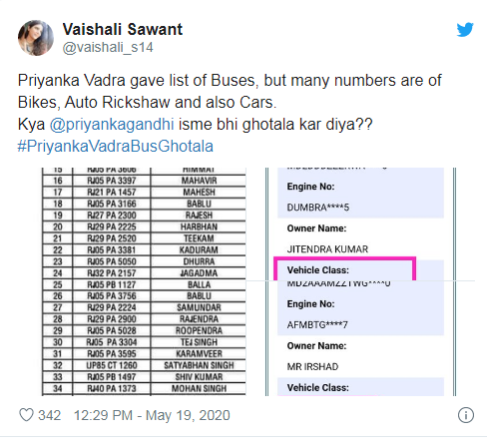Click the MR IRSHAD owner name text
The image size is (487, 448).
pos(312,366)
